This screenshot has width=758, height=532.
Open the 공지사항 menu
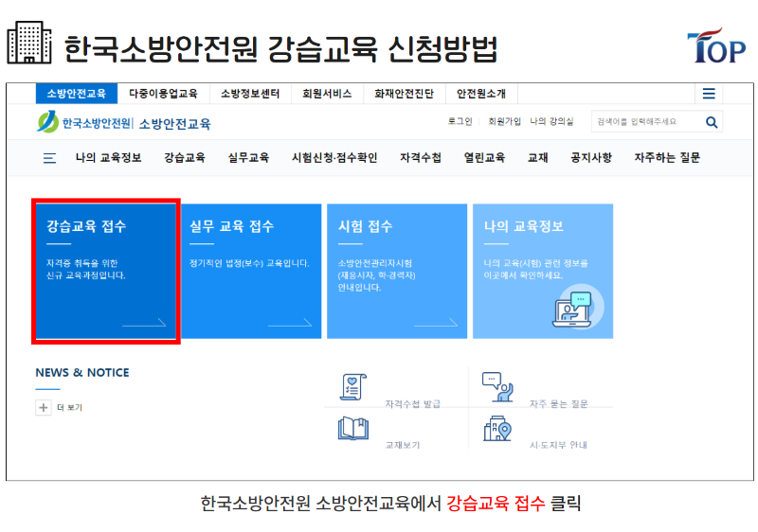(x=591, y=158)
